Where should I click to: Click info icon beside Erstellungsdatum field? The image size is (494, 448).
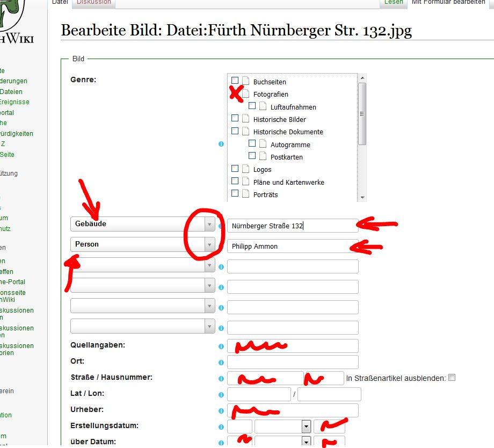click(x=221, y=427)
